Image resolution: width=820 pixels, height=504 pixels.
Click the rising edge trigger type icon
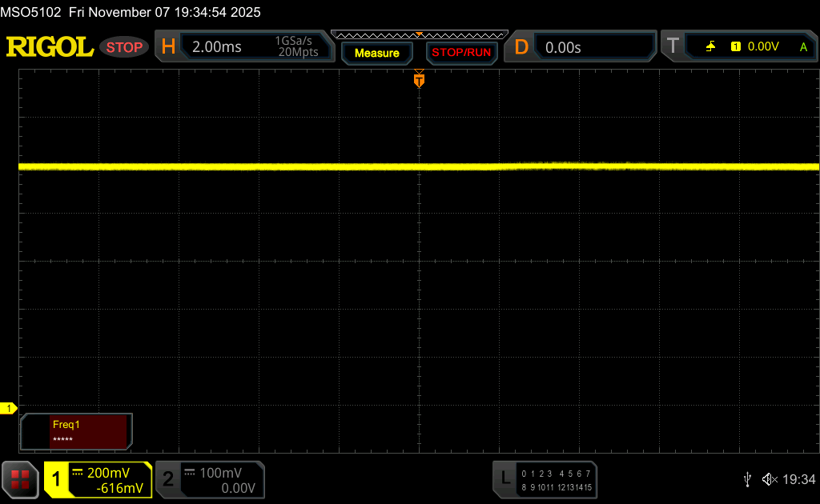click(710, 47)
